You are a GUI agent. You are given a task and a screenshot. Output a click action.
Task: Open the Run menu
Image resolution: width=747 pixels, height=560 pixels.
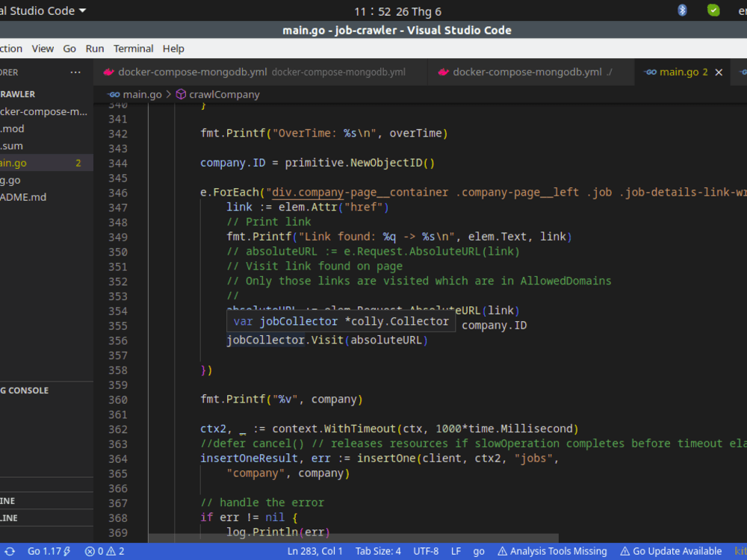pyautogui.click(x=95, y=49)
